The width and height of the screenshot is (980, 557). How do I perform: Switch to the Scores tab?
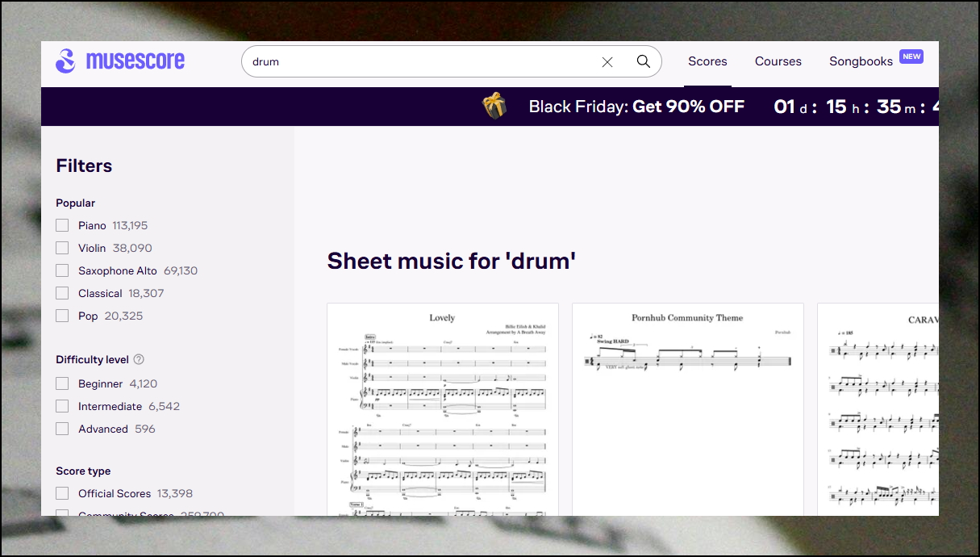[707, 61]
